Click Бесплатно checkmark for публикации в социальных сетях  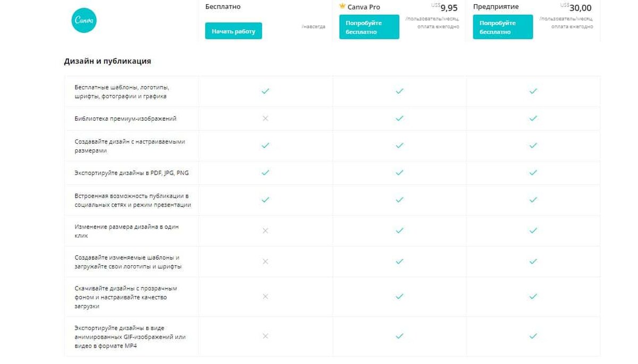(x=265, y=200)
